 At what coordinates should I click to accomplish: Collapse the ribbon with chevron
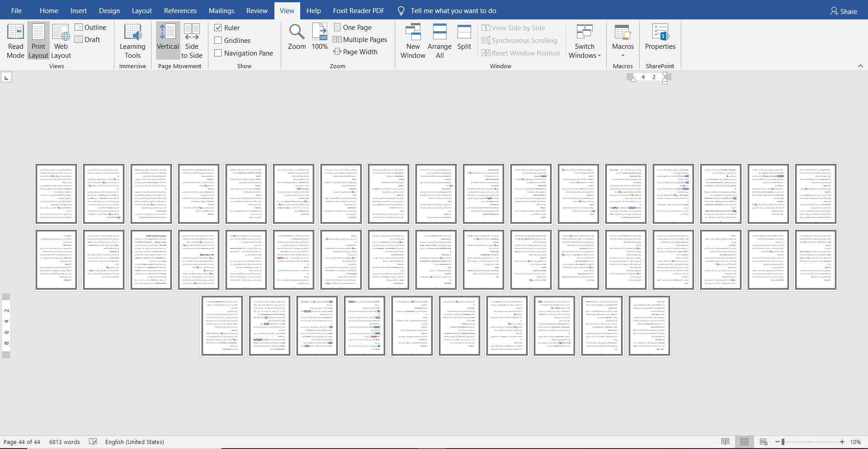click(x=860, y=66)
